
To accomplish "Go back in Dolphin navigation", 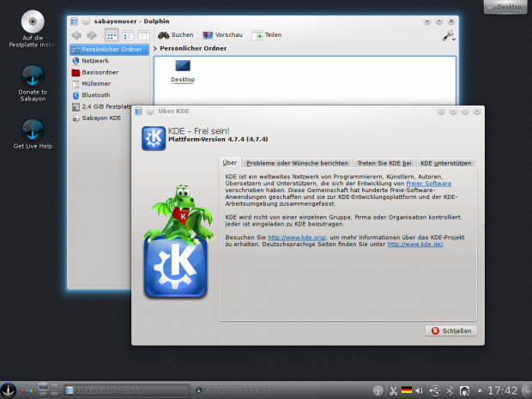I will pyautogui.click(x=76, y=35).
